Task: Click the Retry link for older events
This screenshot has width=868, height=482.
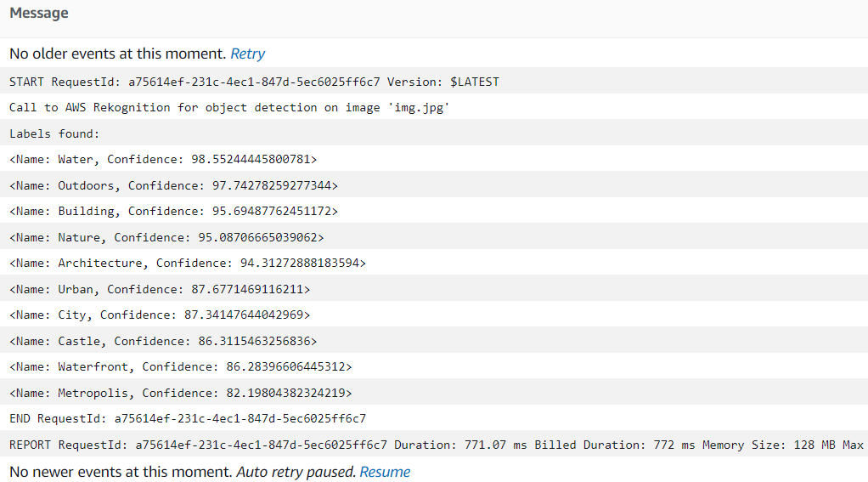Action: 247,54
